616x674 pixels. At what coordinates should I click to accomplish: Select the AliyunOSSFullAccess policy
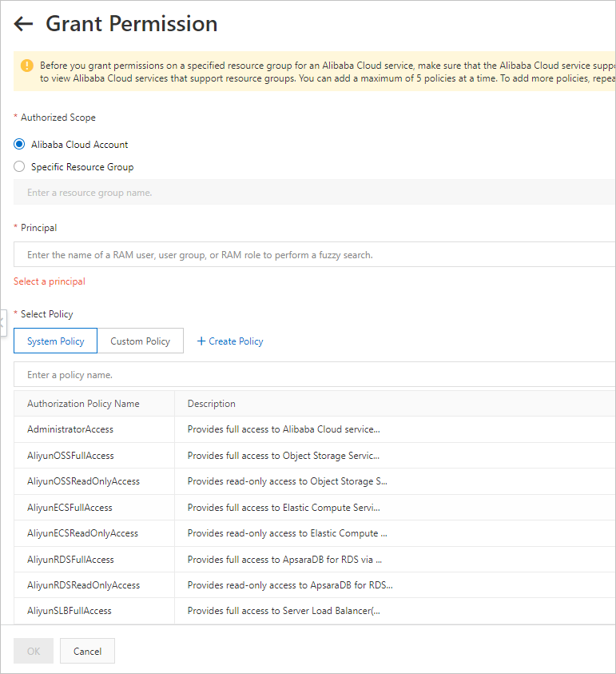pyautogui.click(x=70, y=456)
